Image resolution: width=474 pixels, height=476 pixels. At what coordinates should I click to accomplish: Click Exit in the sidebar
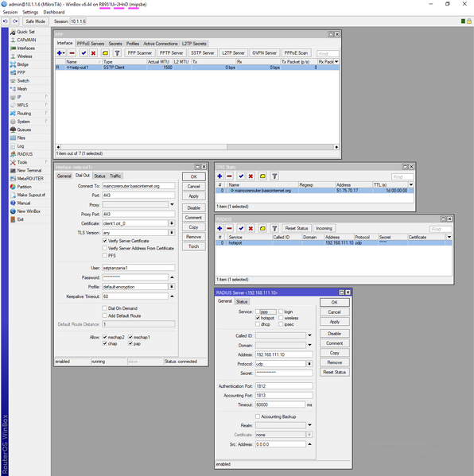click(20, 219)
